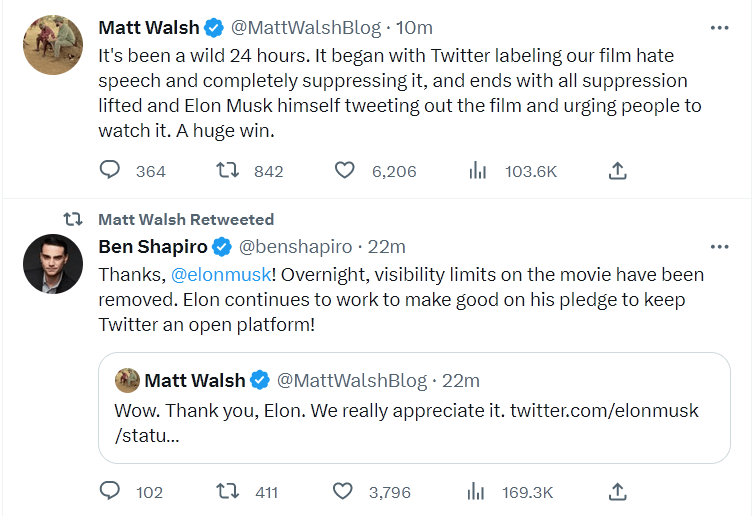The width and height of the screenshot is (752, 516).
Task: Click Ben Shapiro's profile avatar
Action: tap(53, 264)
